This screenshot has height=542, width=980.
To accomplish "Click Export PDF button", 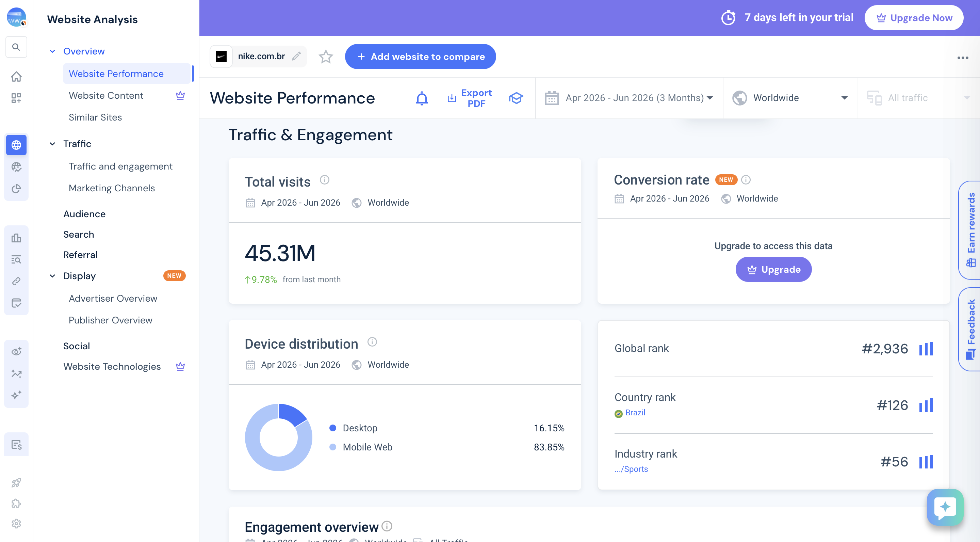I will coord(469,98).
